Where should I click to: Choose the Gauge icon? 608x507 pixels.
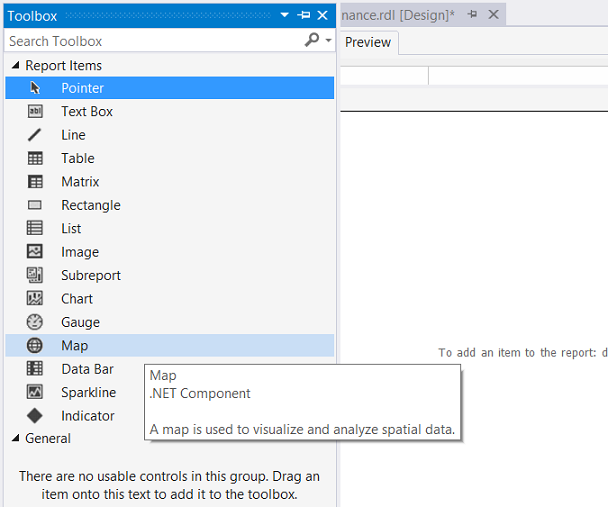35,322
